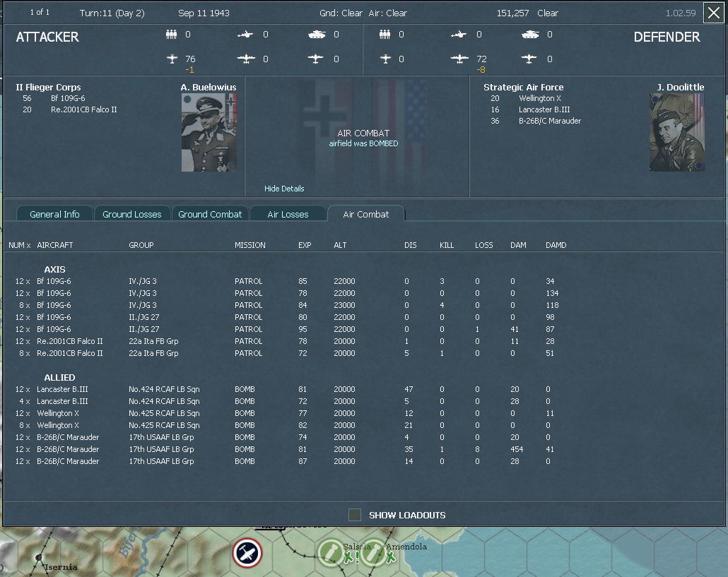Click the green aircraft unit icon near Salsola

[348, 558]
